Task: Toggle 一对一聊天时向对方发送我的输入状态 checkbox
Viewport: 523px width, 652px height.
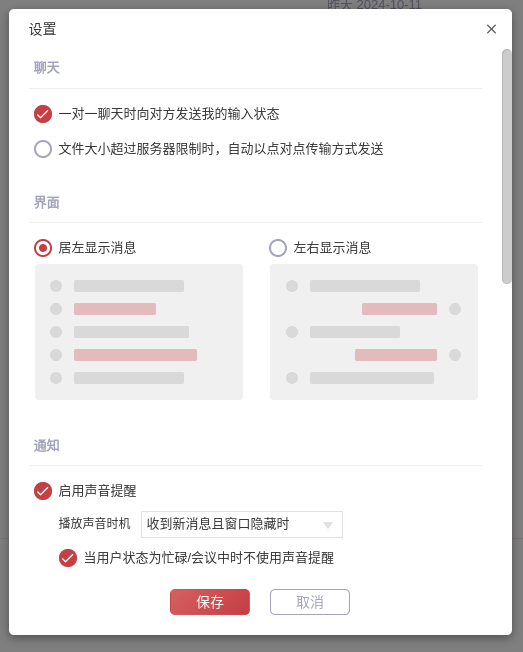Action: [43, 114]
